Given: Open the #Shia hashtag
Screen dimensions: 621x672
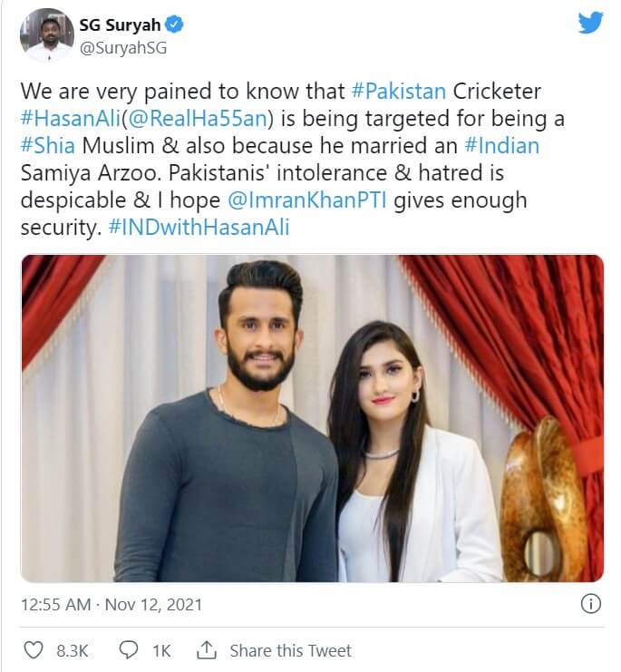Looking at the screenshot, I should pos(47,146).
